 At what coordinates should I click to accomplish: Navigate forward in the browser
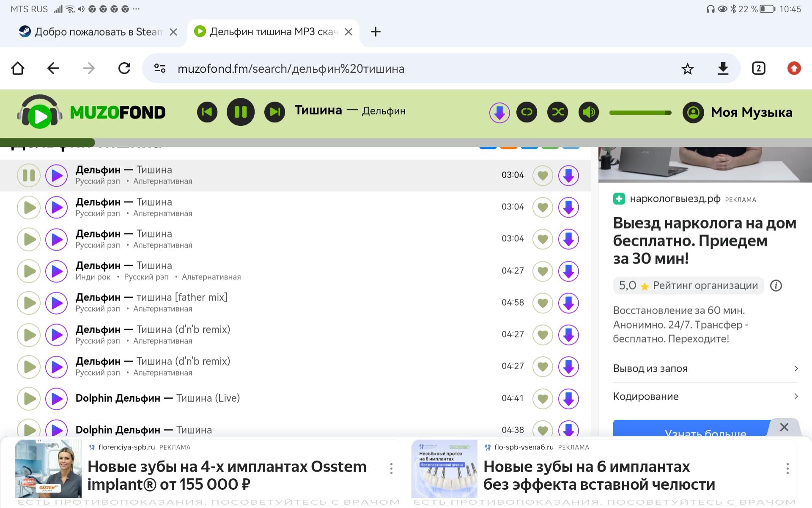[89, 68]
